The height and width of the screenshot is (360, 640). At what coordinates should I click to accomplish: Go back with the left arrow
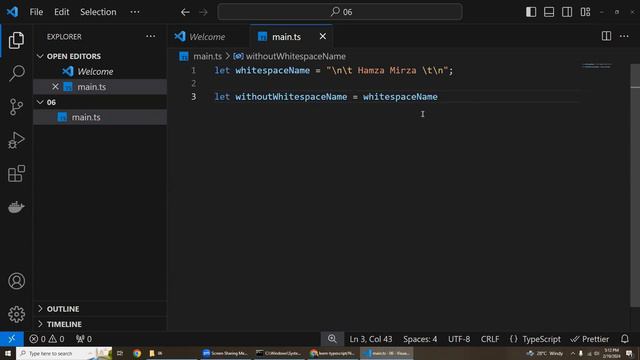185,12
